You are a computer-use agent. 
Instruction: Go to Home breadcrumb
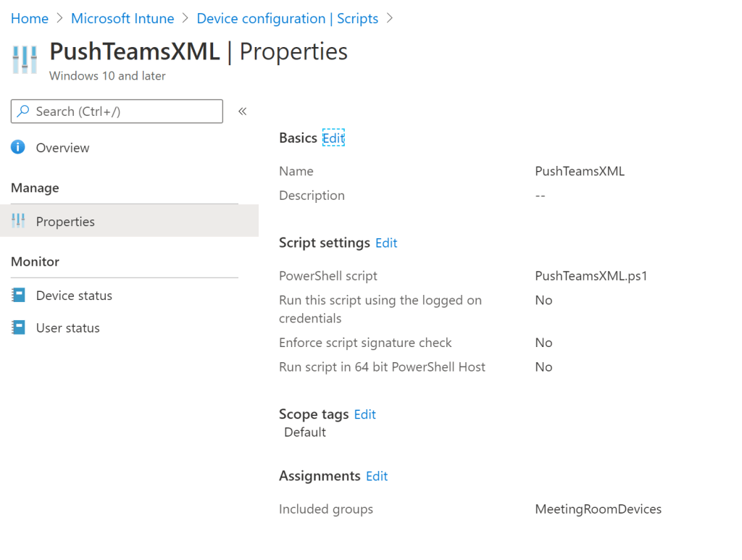pyautogui.click(x=30, y=19)
